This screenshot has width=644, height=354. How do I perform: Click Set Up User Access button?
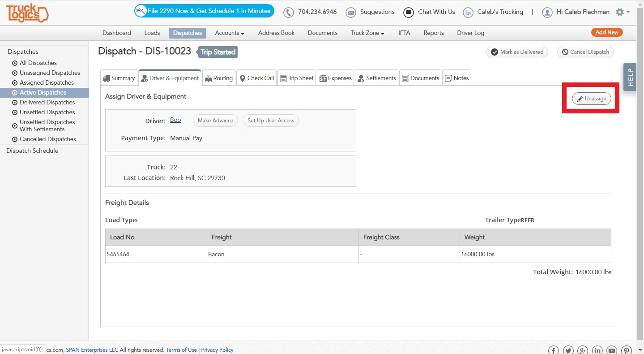click(x=271, y=121)
